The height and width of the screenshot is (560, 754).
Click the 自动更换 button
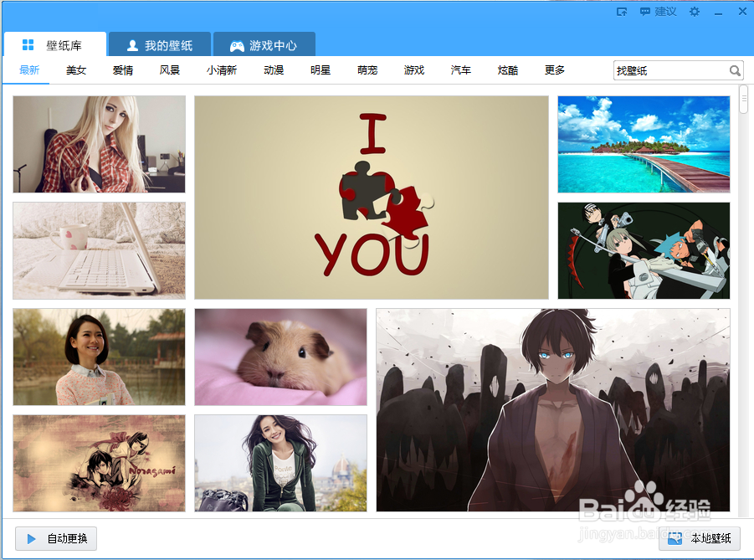click(x=55, y=539)
